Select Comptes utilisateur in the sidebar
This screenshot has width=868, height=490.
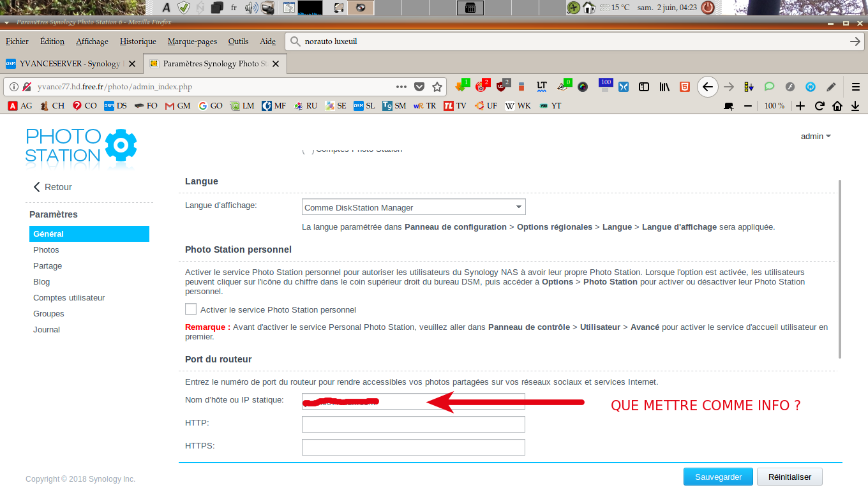point(69,298)
